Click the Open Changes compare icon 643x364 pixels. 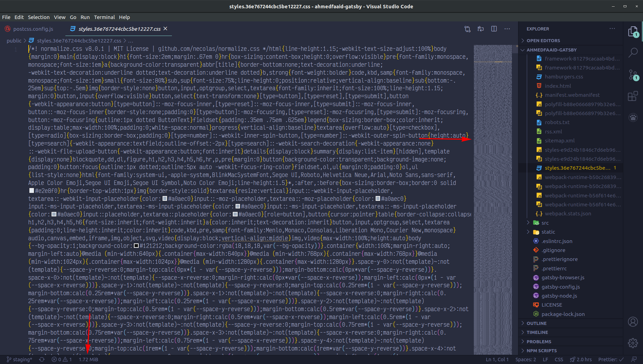[467, 29]
